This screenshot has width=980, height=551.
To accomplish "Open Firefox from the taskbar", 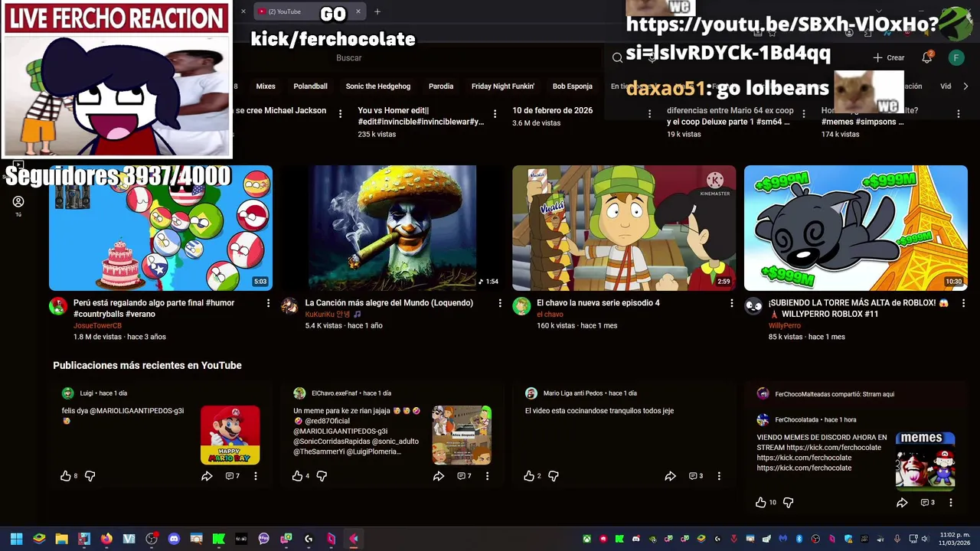I will point(106,539).
